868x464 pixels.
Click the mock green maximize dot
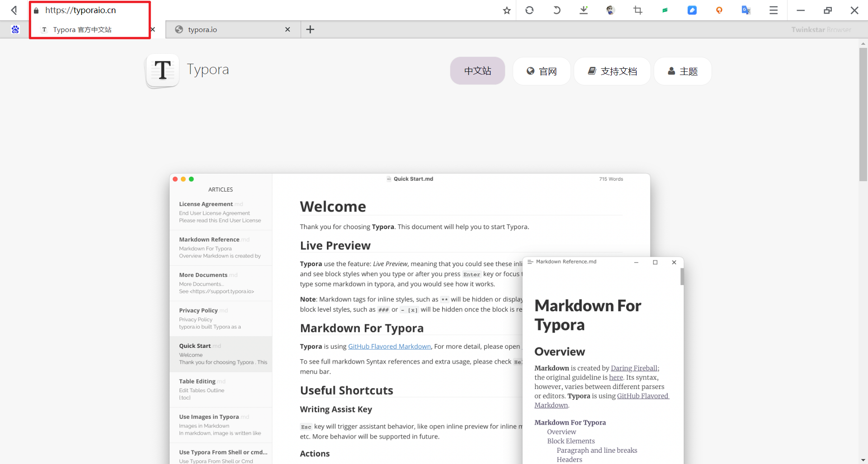tap(191, 179)
